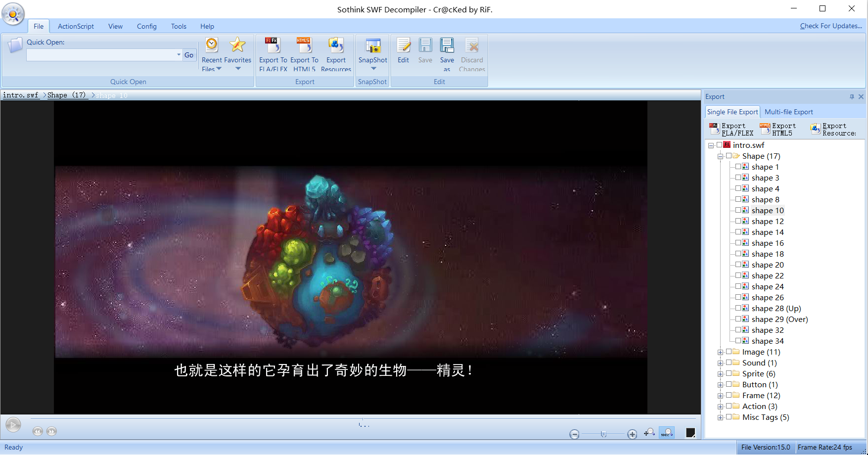
Task: Select shape 34 in the tree
Action: coord(768,341)
